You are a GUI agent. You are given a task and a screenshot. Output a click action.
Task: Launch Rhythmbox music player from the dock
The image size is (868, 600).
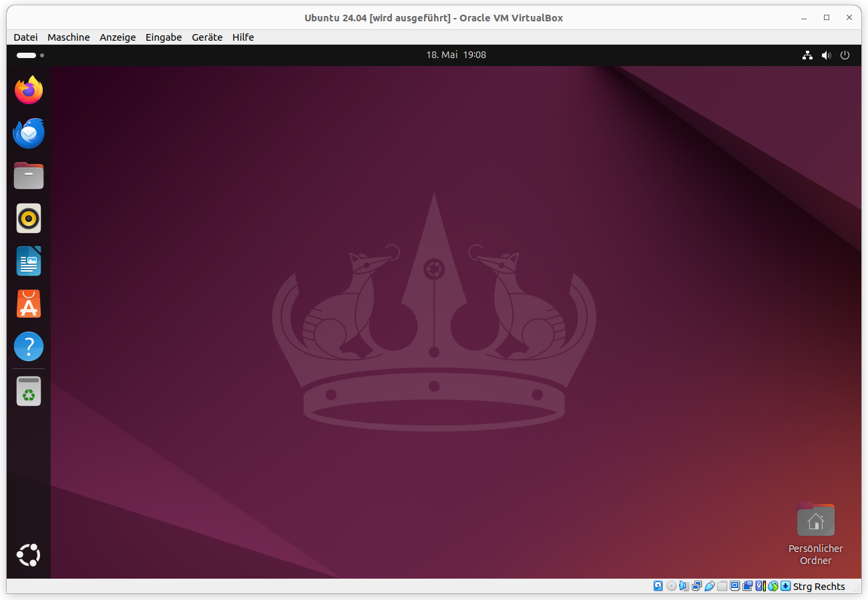pyautogui.click(x=28, y=218)
